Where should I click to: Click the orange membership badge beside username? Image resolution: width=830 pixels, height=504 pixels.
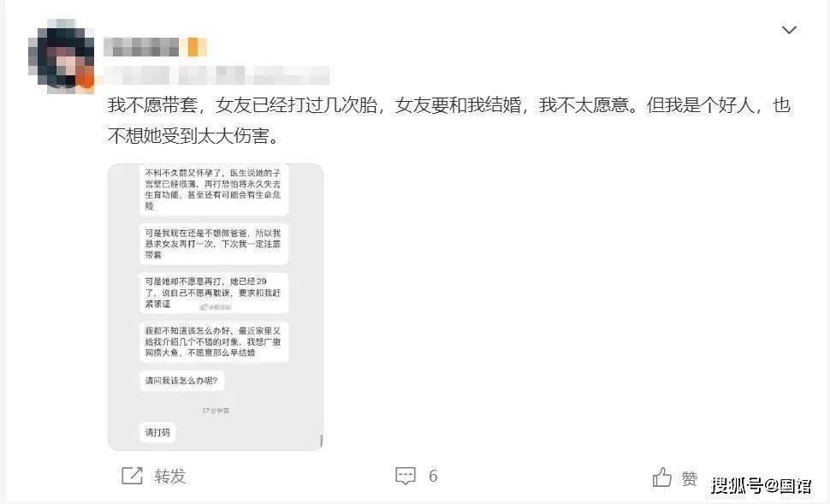point(197,47)
